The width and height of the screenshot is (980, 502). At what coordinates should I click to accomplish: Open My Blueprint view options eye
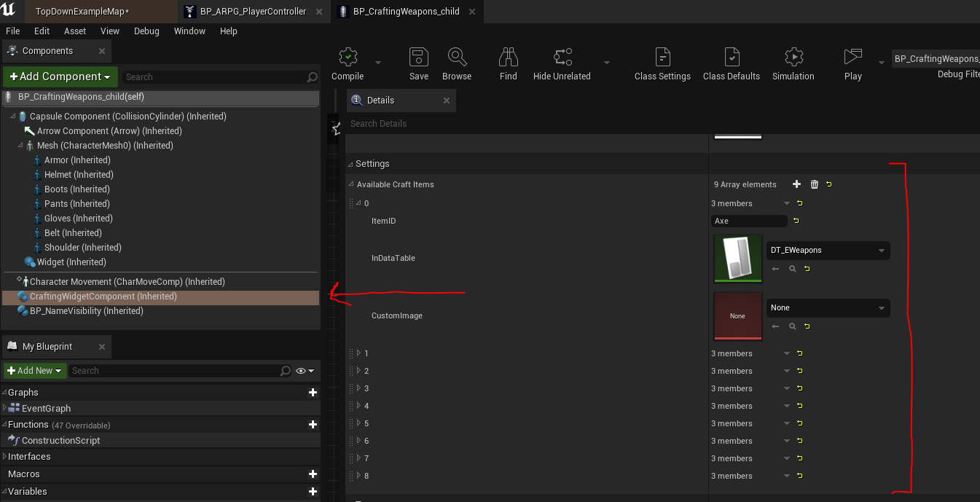305,371
